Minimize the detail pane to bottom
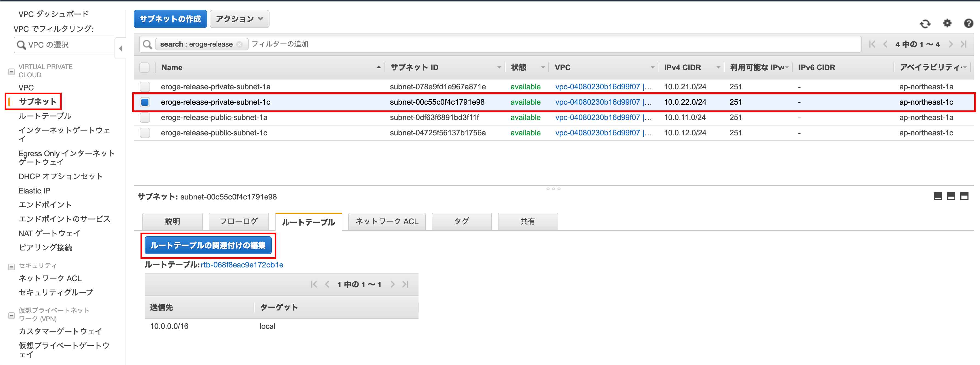 (938, 196)
